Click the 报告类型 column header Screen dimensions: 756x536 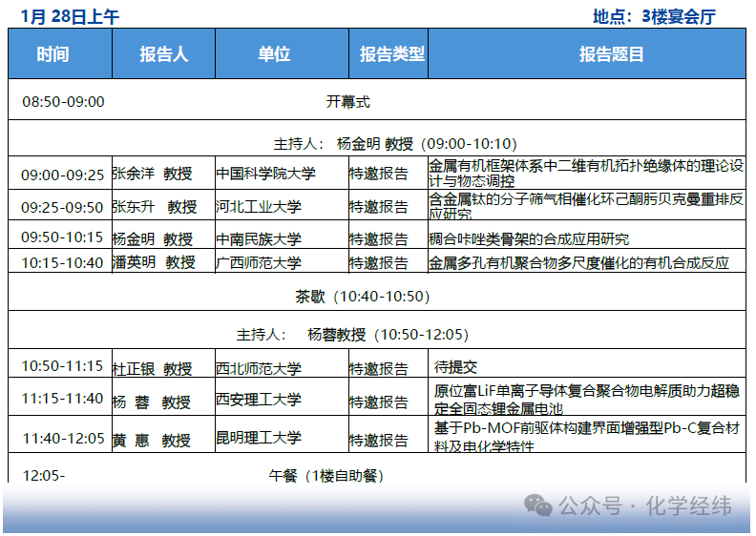391,54
